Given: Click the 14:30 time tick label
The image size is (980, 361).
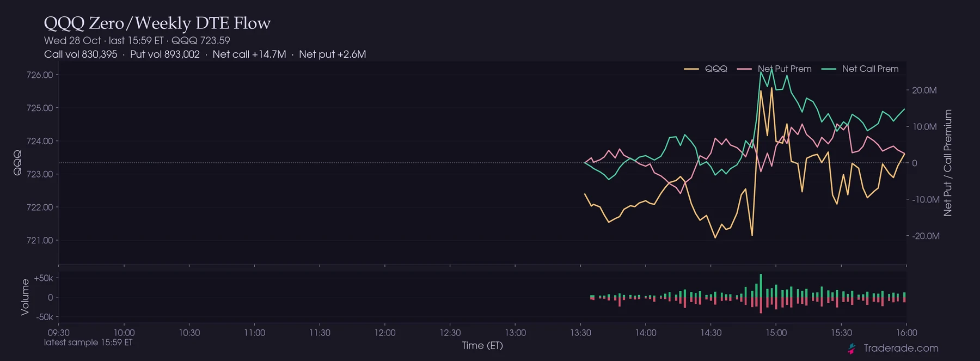Looking at the screenshot, I should [x=711, y=333].
